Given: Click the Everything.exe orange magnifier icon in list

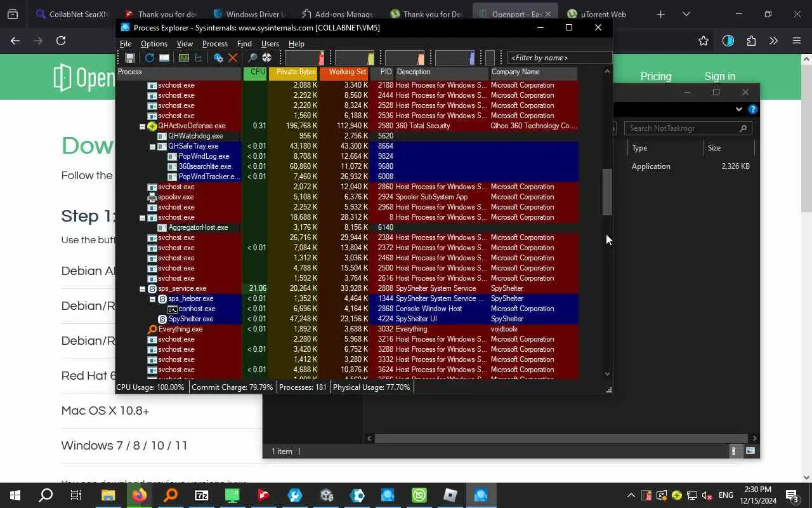Looking at the screenshot, I should (x=152, y=329).
